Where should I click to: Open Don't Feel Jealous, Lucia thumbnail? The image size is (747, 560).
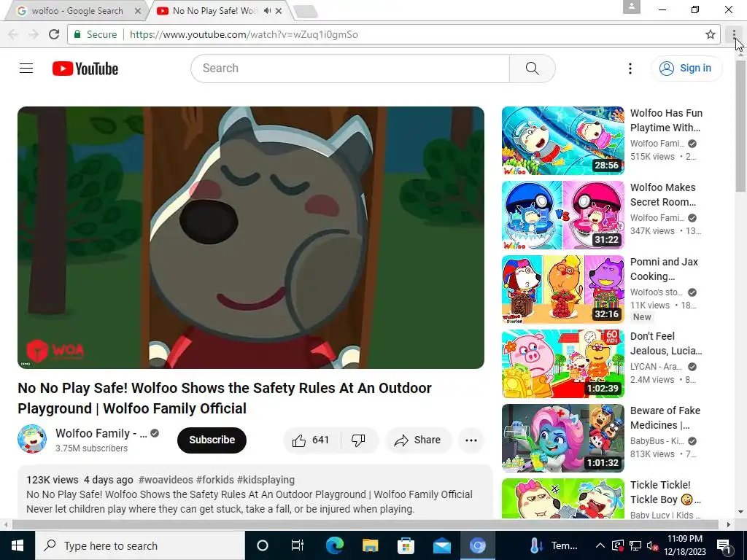(562, 364)
